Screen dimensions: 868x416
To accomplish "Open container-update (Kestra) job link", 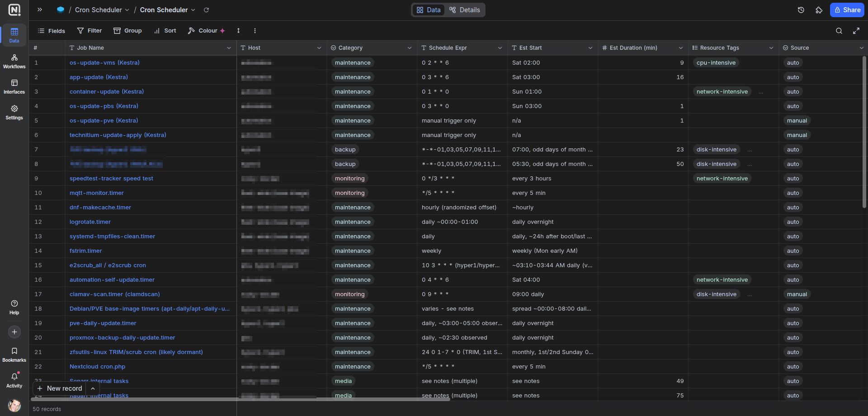I will tap(107, 92).
